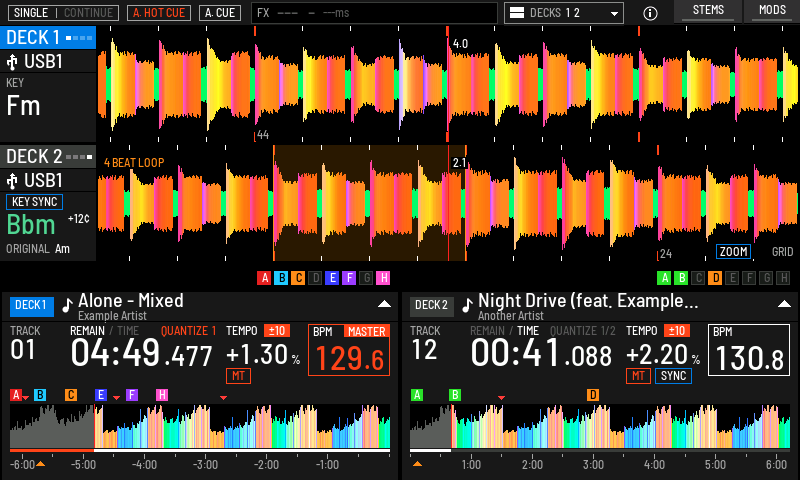
Task: Change Deck 2 QUANTIZE 1/2 setting
Action: [583, 331]
